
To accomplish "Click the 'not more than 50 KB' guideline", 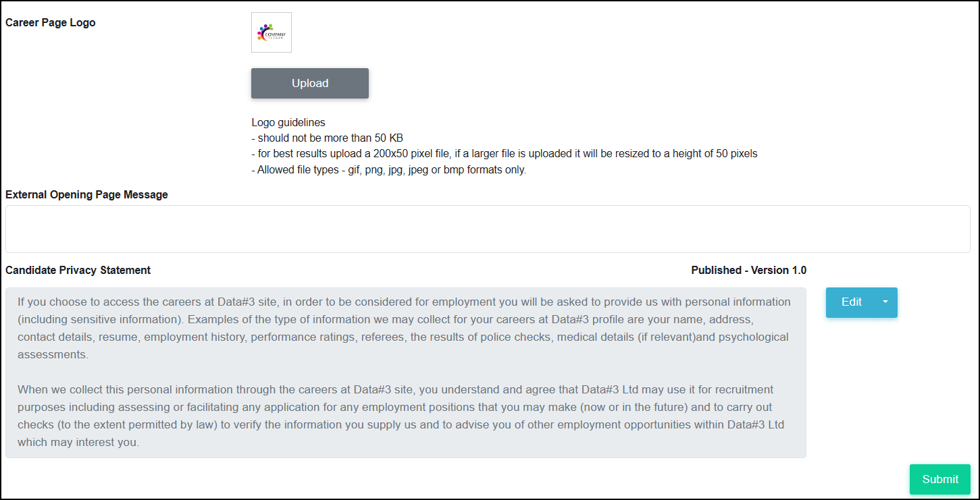I will click(x=327, y=138).
